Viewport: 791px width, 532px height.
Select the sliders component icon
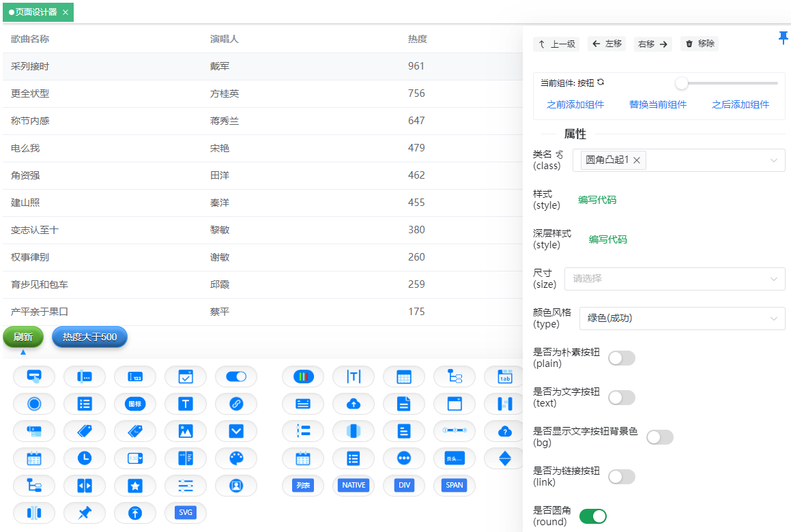(186, 485)
